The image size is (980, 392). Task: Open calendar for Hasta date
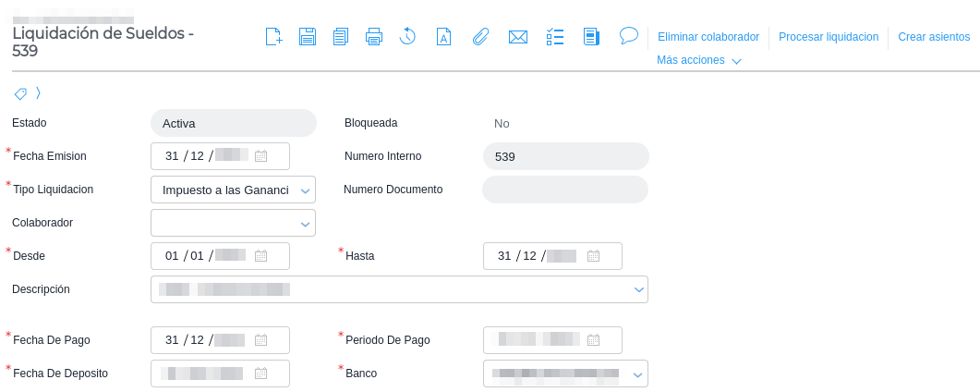[x=594, y=257]
